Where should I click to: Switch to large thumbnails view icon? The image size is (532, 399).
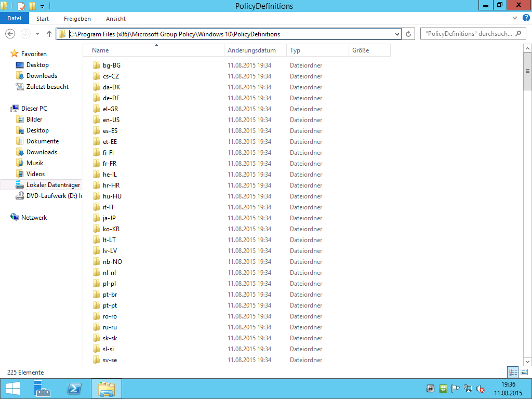(x=524, y=372)
